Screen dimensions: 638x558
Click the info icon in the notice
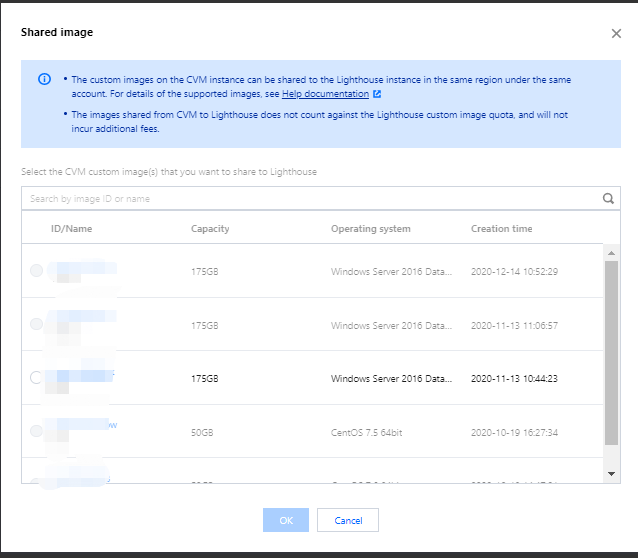[x=44, y=80]
